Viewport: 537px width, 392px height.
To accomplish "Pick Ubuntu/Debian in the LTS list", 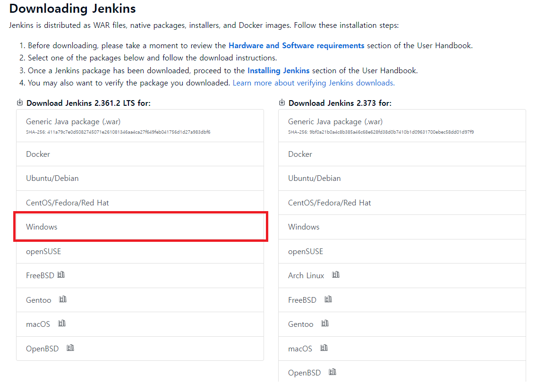I will tap(140, 179).
